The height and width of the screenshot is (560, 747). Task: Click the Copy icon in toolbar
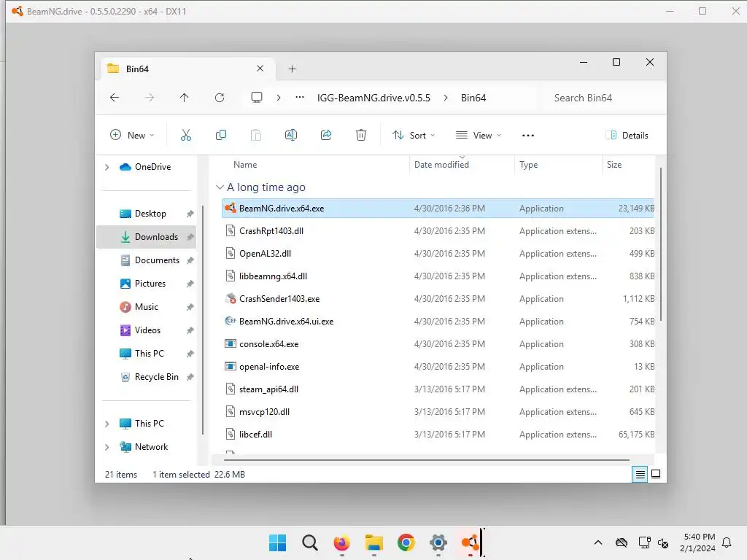[x=220, y=135]
